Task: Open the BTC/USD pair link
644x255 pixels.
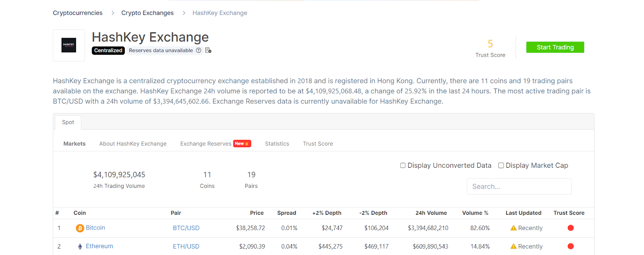Action: [186, 228]
